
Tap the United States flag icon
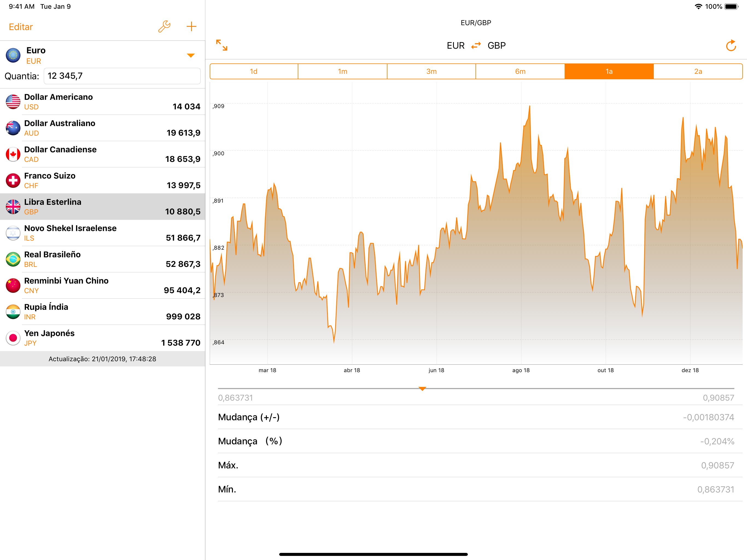point(13,102)
